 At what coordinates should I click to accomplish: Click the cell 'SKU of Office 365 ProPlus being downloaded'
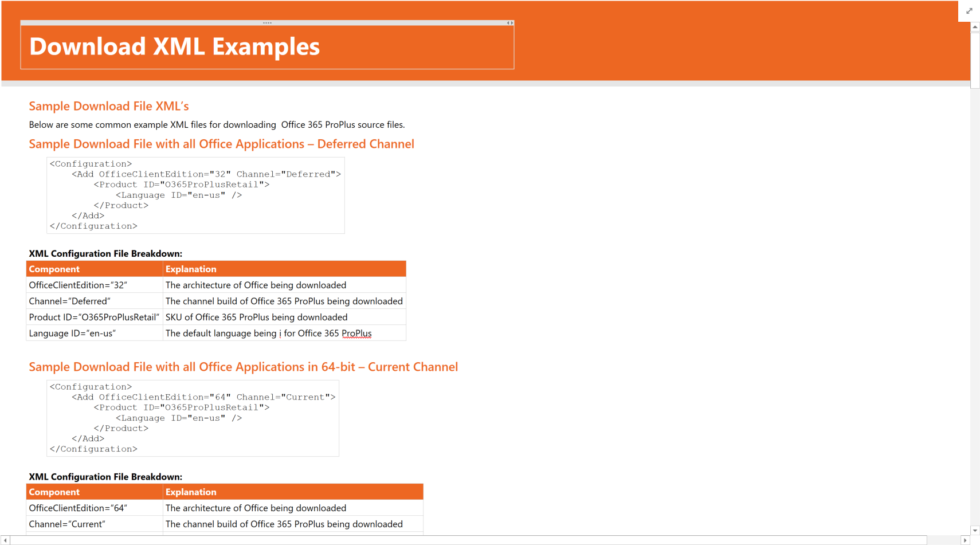click(285, 317)
